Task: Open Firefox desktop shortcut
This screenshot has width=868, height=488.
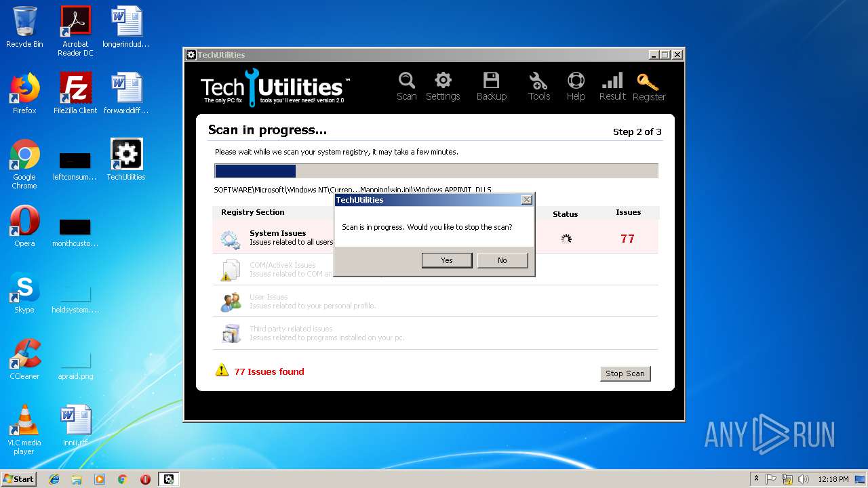Action: click(24, 94)
